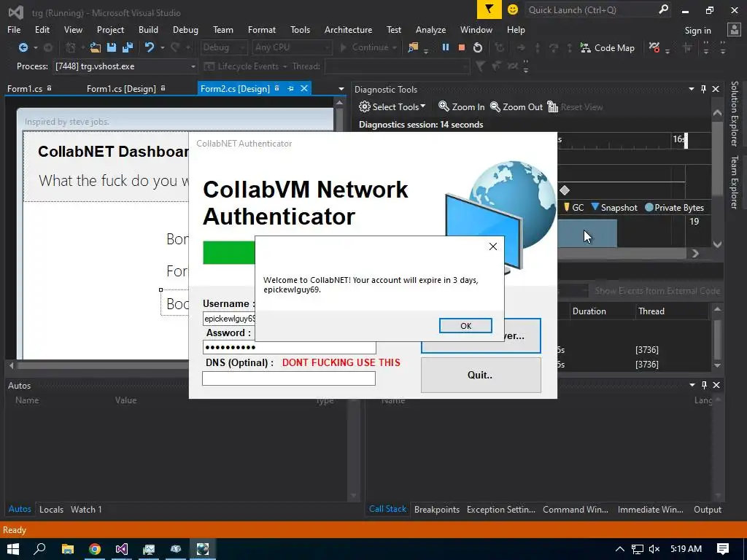Click the Sign in link
The width and height of the screenshot is (747, 560).
click(698, 31)
